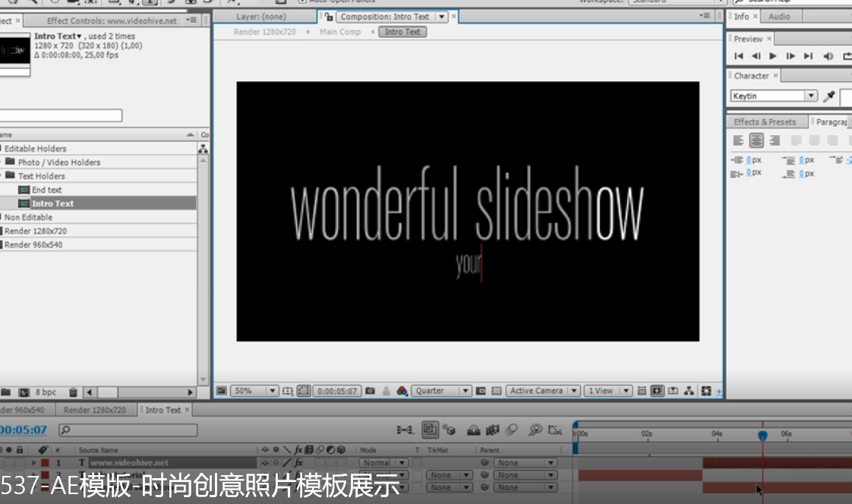This screenshot has height=504, width=852.
Task: Click the current time 0:00:05:07 in viewer
Action: [x=337, y=391]
